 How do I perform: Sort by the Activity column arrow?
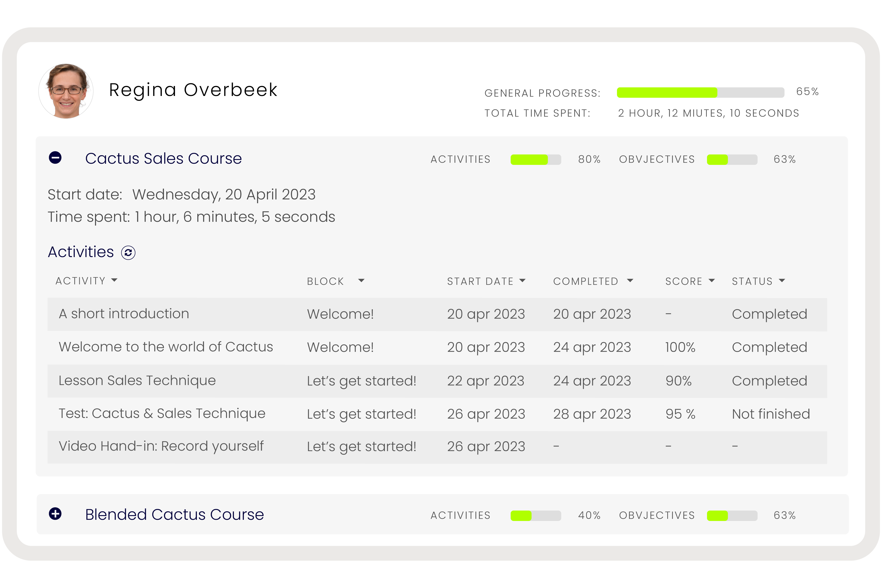point(114,280)
